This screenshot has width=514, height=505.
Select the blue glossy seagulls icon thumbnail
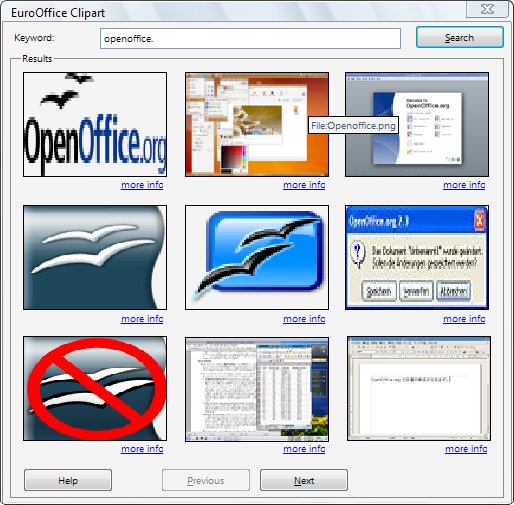(x=257, y=257)
